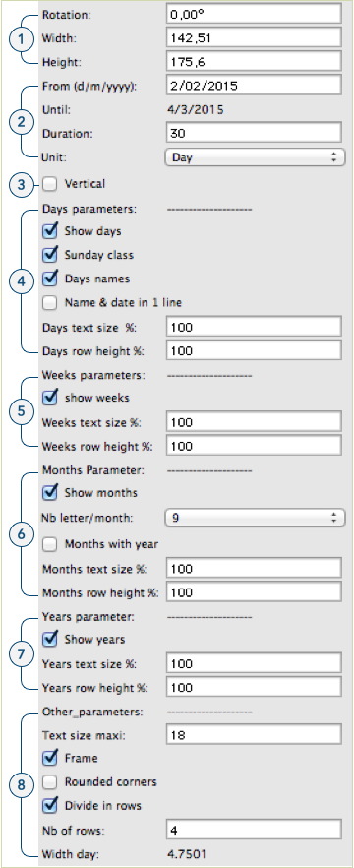Image resolution: width=354 pixels, height=868 pixels.
Task: Focus the Nb of rows field
Action: [x=254, y=830]
